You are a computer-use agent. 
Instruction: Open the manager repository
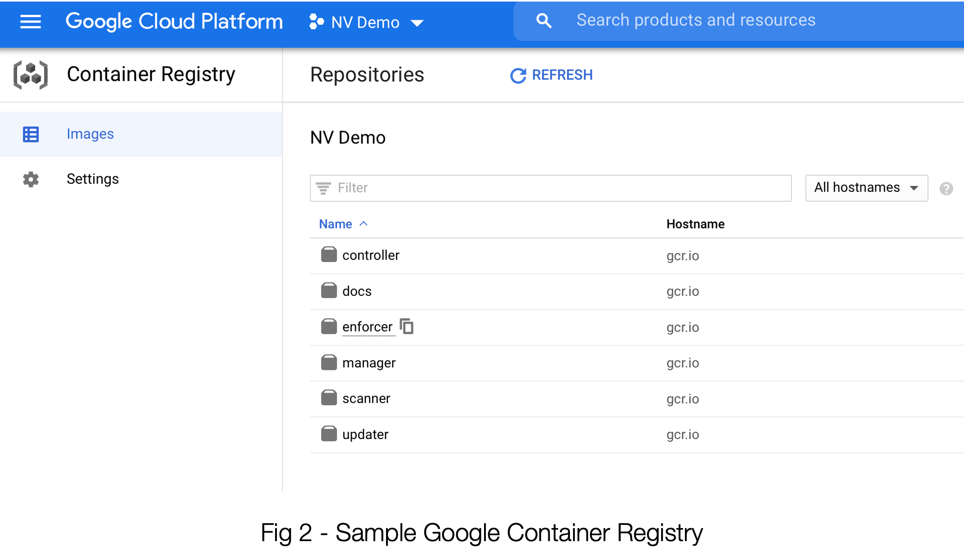(369, 363)
